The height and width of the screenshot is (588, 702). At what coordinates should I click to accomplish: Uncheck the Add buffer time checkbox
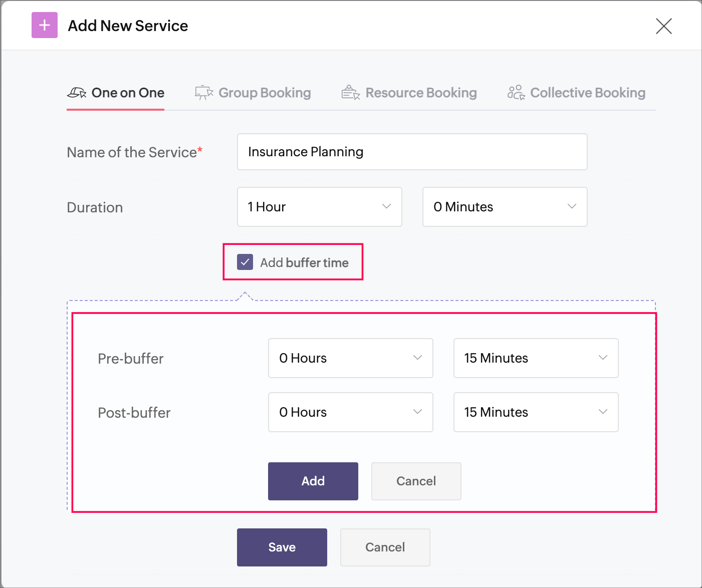tap(245, 262)
